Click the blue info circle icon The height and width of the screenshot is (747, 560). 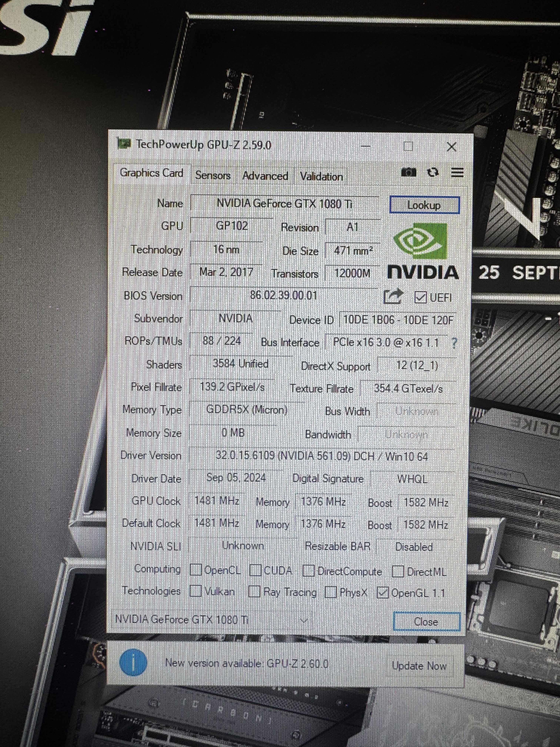click(x=133, y=662)
